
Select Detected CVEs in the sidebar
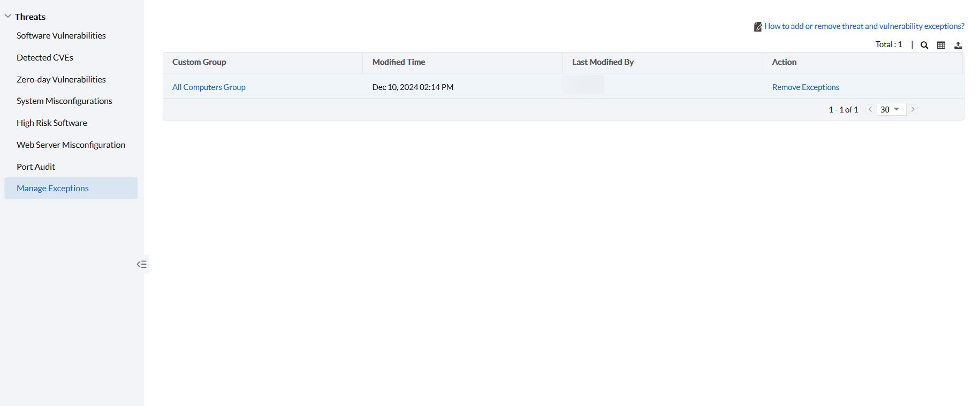pyautogui.click(x=45, y=57)
